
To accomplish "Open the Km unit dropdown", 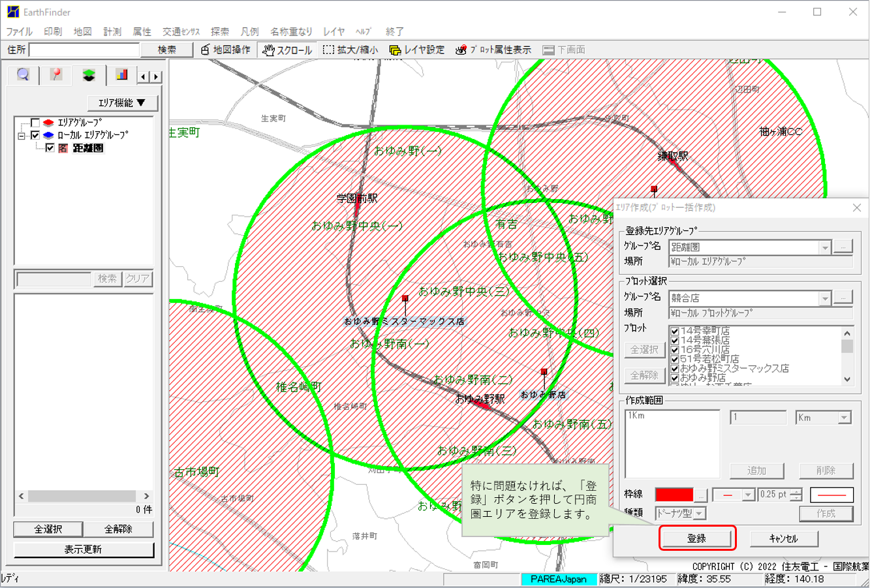I will (845, 418).
